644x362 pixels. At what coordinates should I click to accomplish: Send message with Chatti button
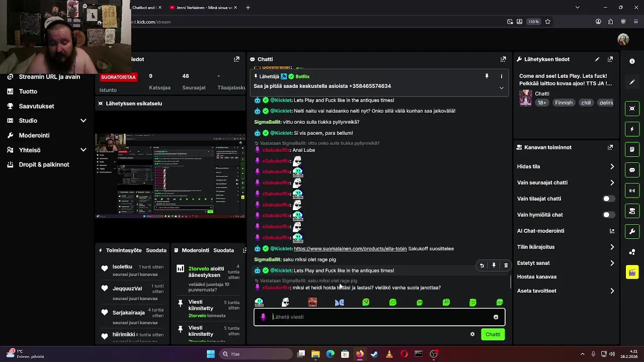coord(493,334)
